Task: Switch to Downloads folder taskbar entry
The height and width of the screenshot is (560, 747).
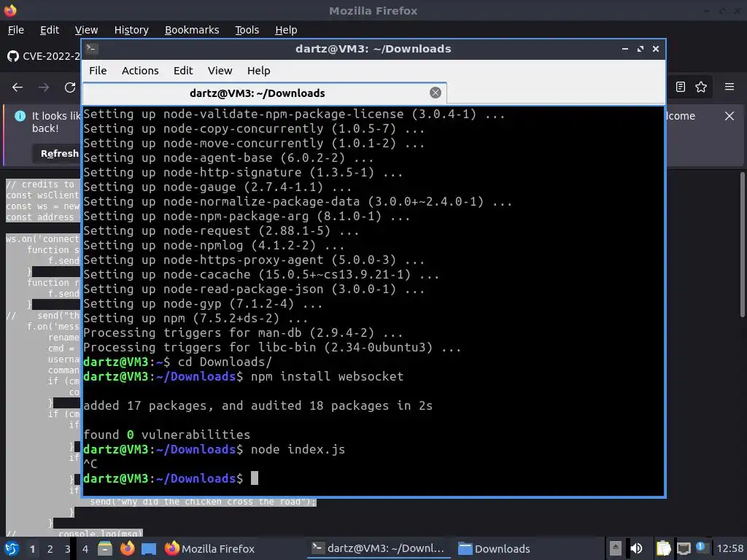Action: tap(494, 548)
